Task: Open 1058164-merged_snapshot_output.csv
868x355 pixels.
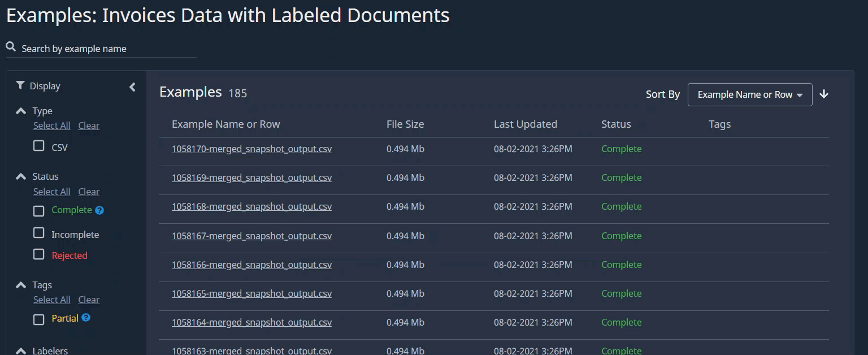Action: pos(251,323)
